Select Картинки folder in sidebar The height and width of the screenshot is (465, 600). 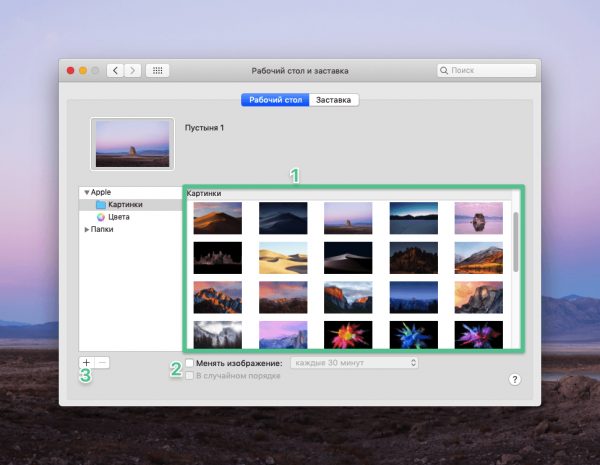130,204
